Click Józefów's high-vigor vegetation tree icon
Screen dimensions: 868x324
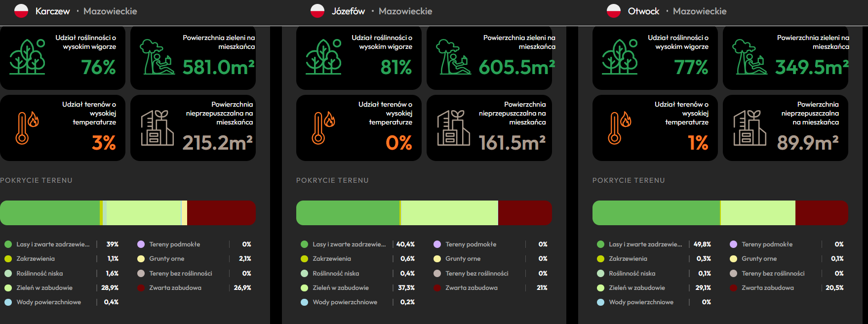coord(324,57)
